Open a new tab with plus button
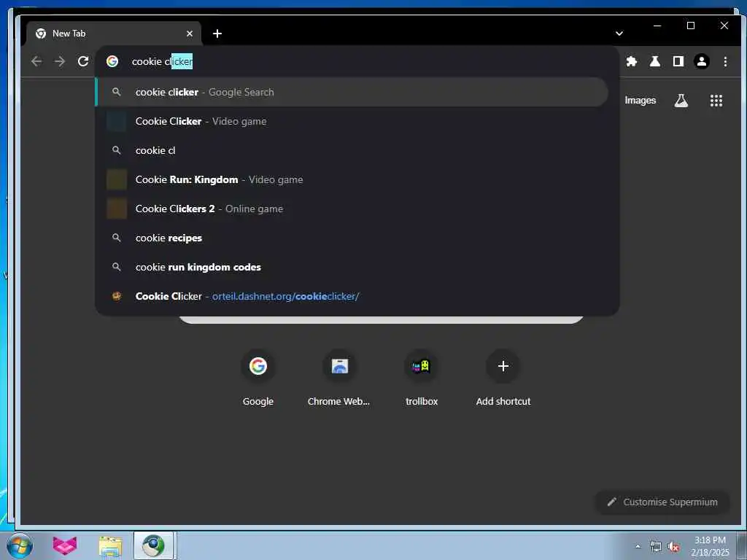 [x=217, y=34]
